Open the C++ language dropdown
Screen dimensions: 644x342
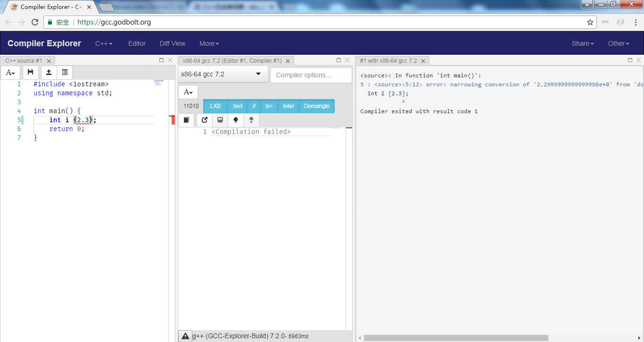pyautogui.click(x=104, y=43)
